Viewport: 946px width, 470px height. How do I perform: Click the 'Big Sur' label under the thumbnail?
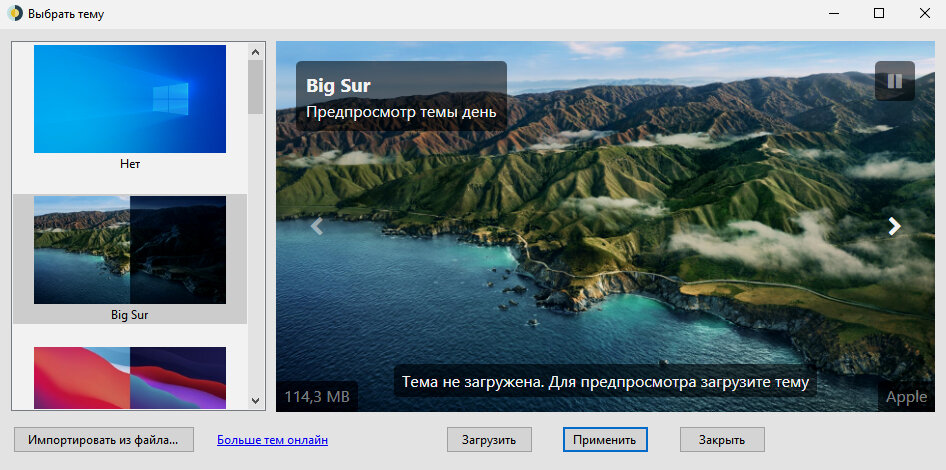pos(130,314)
